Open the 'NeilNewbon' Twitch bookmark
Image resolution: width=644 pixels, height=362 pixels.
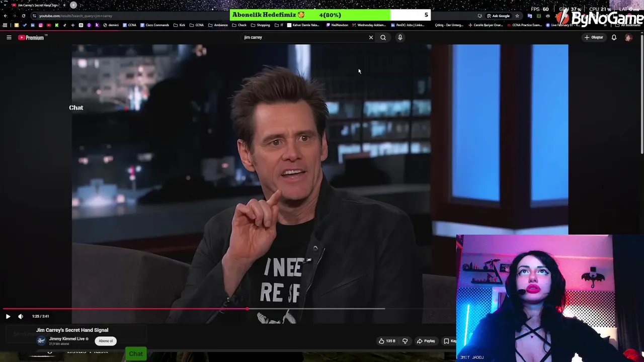click(337, 25)
